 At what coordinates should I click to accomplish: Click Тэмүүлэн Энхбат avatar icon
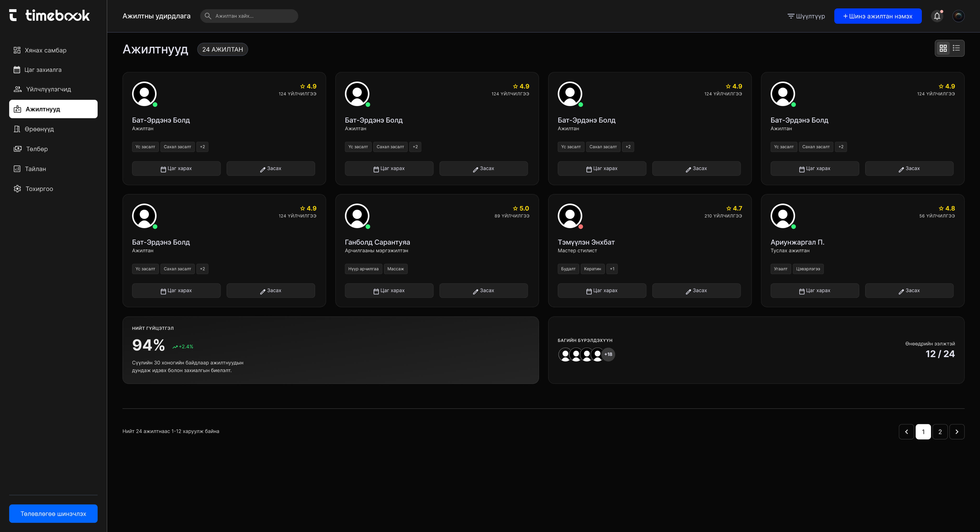click(x=570, y=216)
